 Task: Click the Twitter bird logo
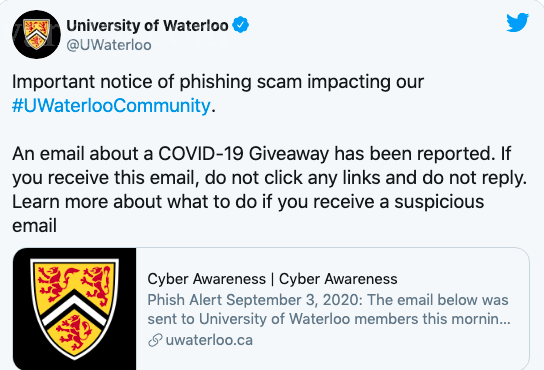(x=517, y=23)
